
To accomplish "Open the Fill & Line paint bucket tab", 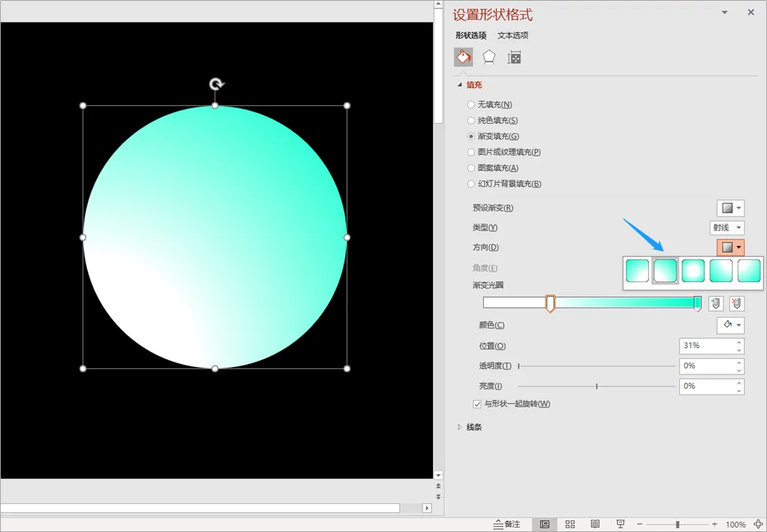I will coord(463,57).
